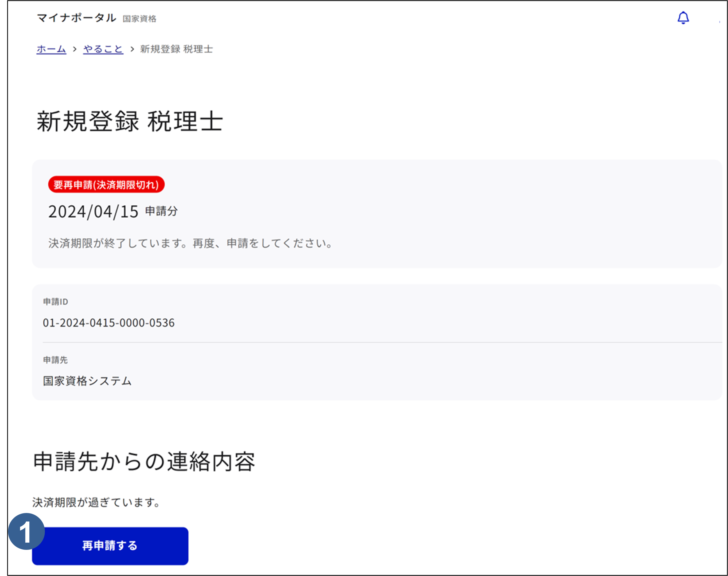The image size is (728, 576).
Task: Select the 決済期限が過ぎています message
Action: pyautogui.click(x=96, y=502)
